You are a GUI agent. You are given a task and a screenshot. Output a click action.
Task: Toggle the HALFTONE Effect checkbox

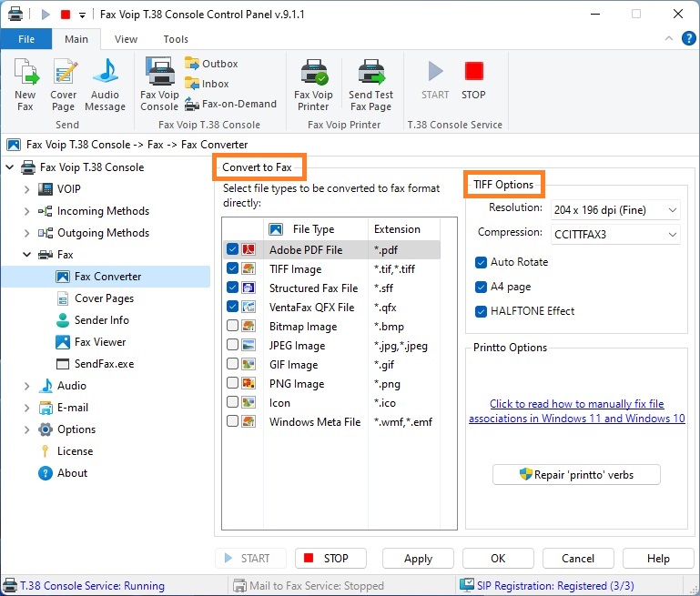pyautogui.click(x=481, y=311)
